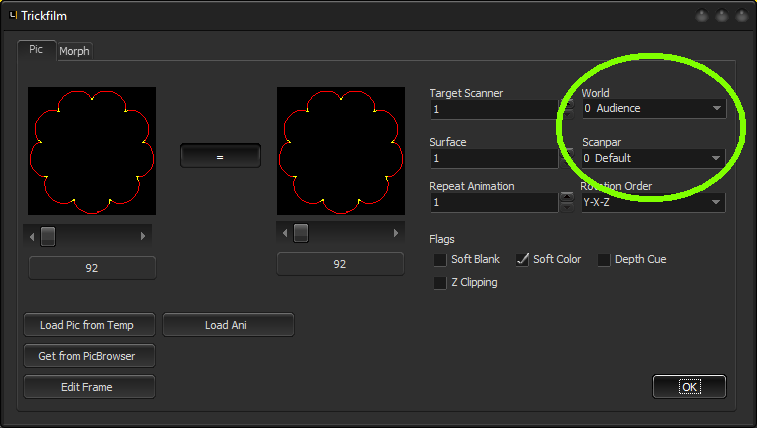Switch to the Morph tab

(x=74, y=51)
